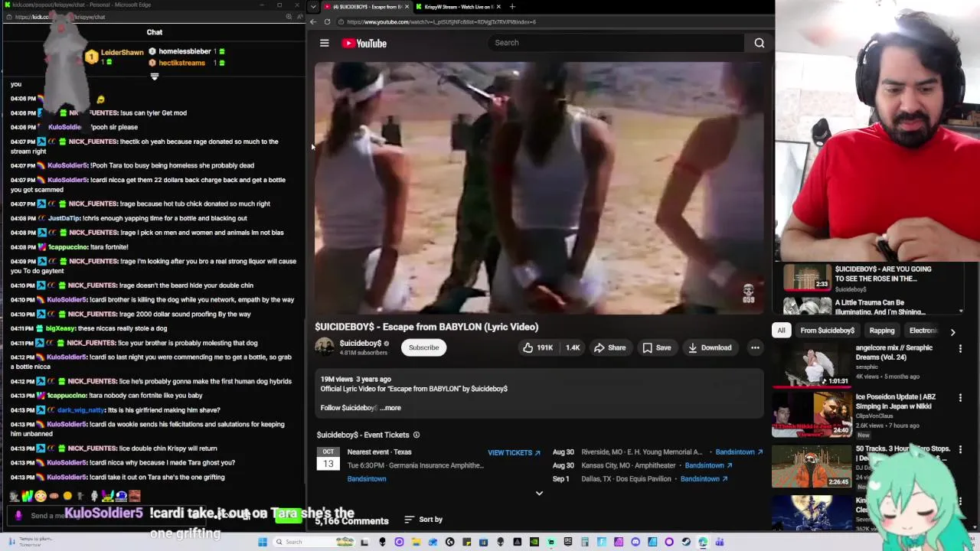Switch to the KrispyW Stream browser tab
This screenshot has height=551, width=980.
(458, 7)
